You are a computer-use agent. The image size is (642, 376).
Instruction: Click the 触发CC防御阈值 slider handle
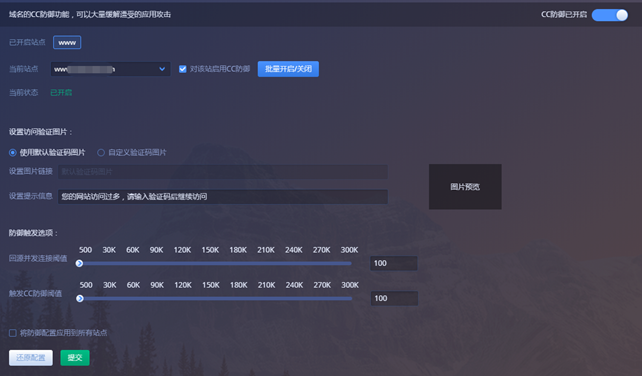click(x=80, y=299)
